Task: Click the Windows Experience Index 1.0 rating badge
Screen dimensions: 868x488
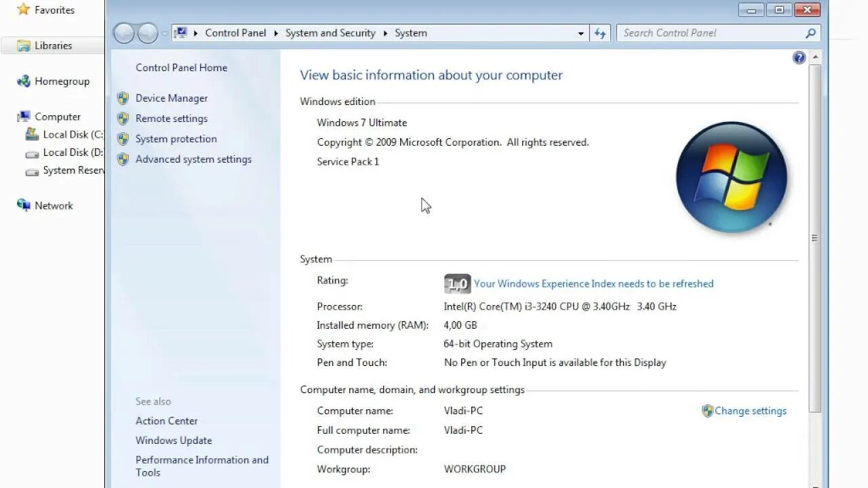Action: point(457,284)
